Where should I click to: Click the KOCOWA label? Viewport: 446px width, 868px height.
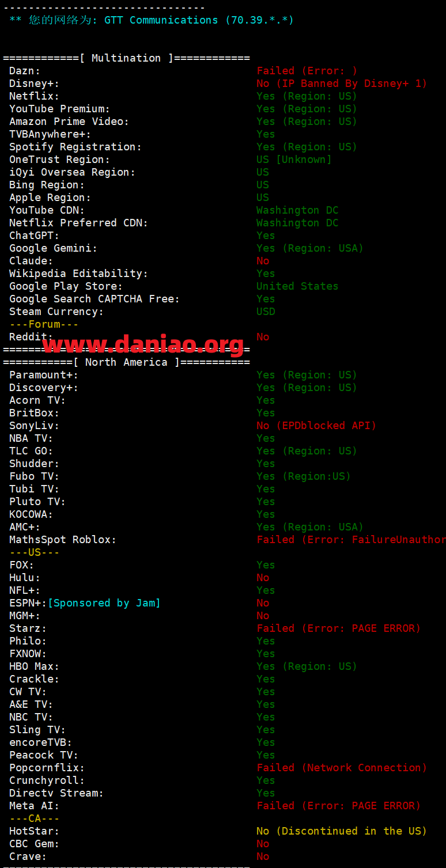click(31, 514)
